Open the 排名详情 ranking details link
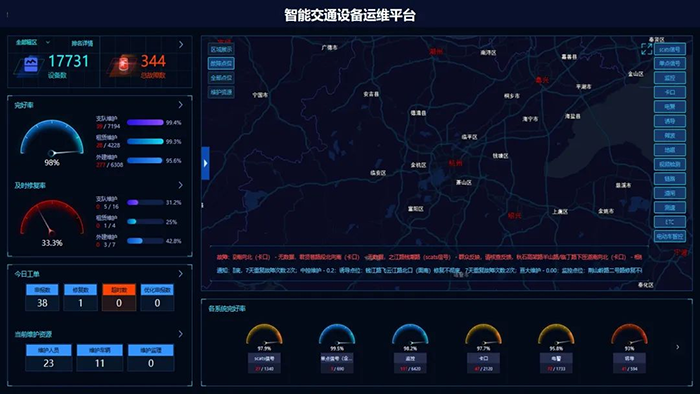This screenshot has width=700, height=394. (82, 43)
